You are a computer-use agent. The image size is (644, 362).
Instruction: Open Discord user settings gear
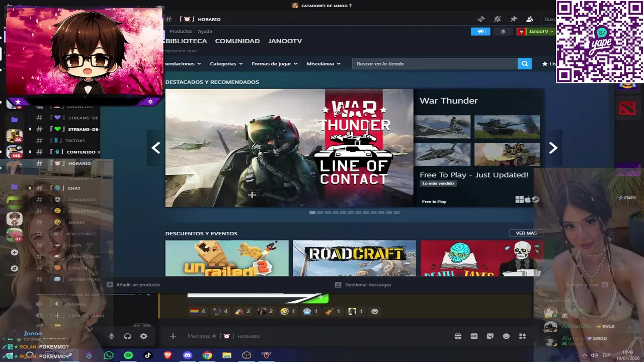tap(144, 336)
